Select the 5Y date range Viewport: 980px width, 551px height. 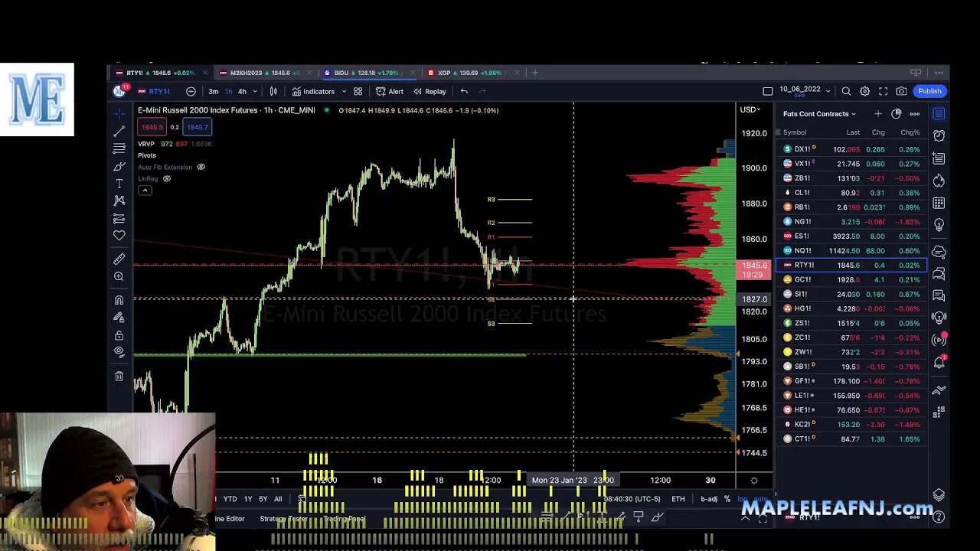263,499
